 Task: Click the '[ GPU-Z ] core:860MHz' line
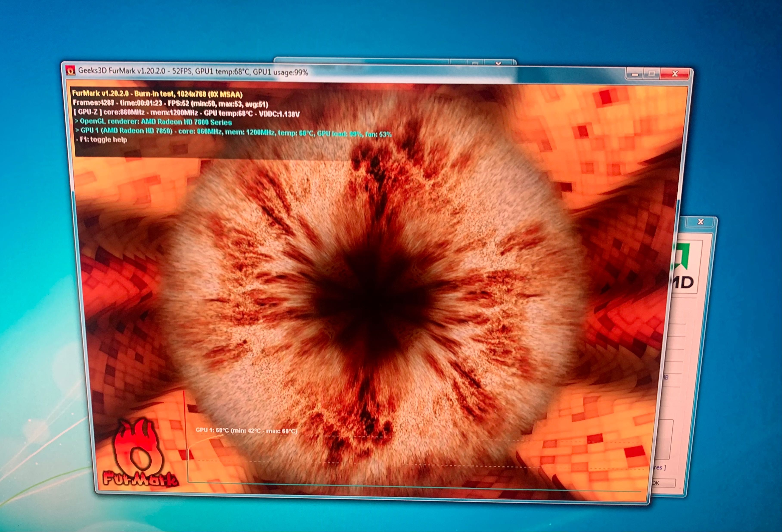pyautogui.click(x=186, y=113)
